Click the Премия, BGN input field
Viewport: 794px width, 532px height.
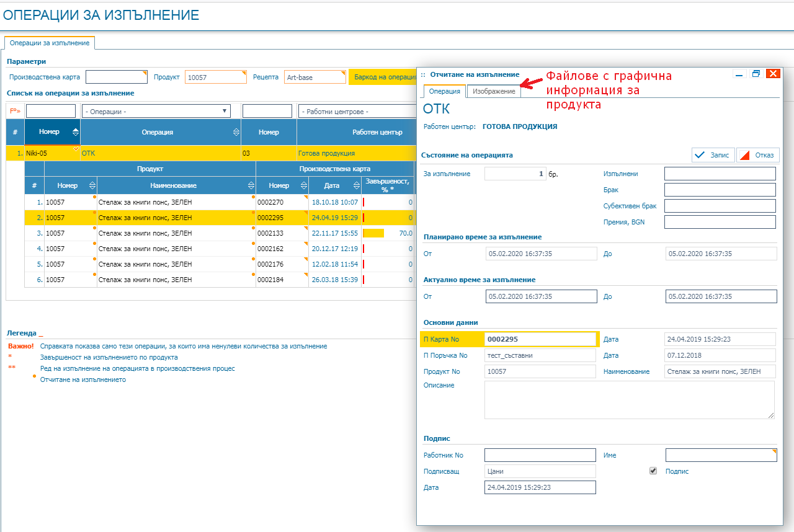(x=720, y=222)
